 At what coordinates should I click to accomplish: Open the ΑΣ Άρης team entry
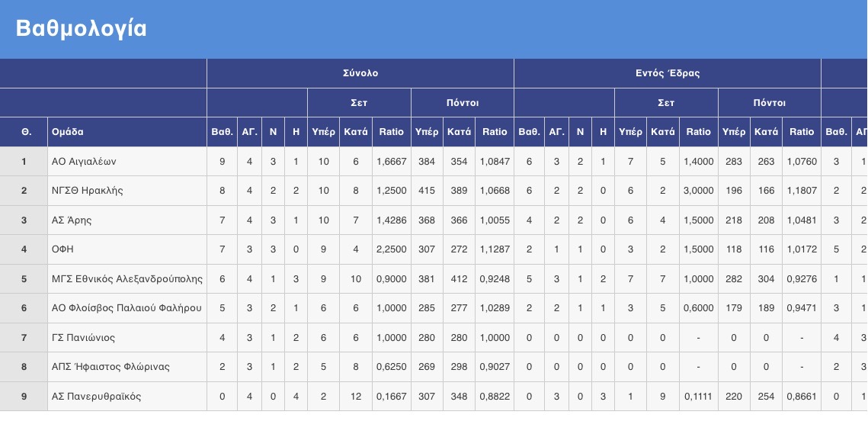72,220
